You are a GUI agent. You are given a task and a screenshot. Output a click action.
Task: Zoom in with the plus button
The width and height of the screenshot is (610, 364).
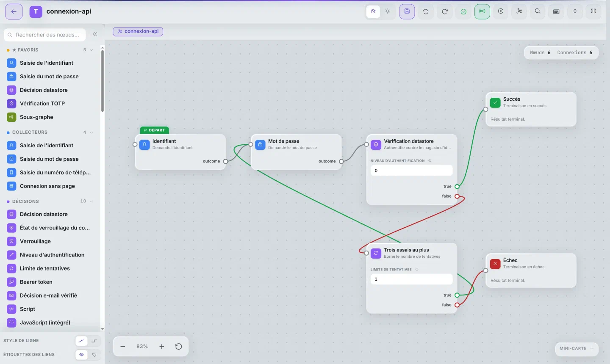(162, 346)
